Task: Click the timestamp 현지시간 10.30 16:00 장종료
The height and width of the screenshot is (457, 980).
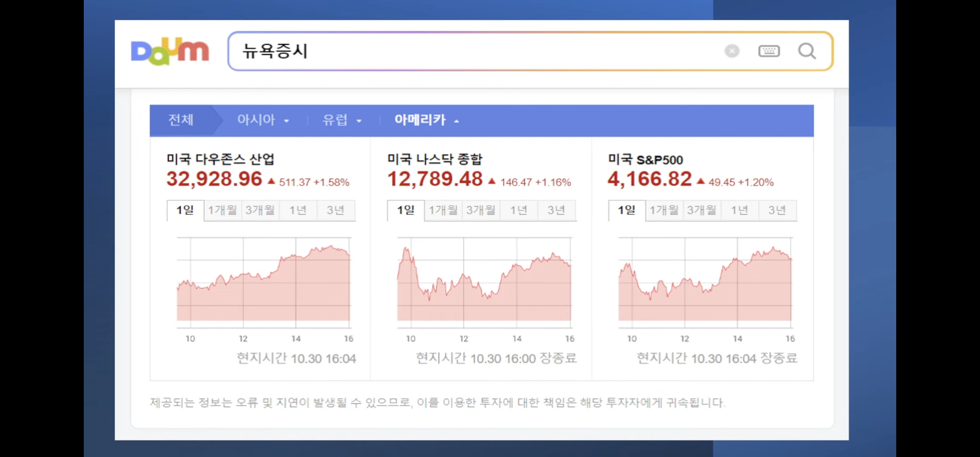Action: click(x=496, y=358)
